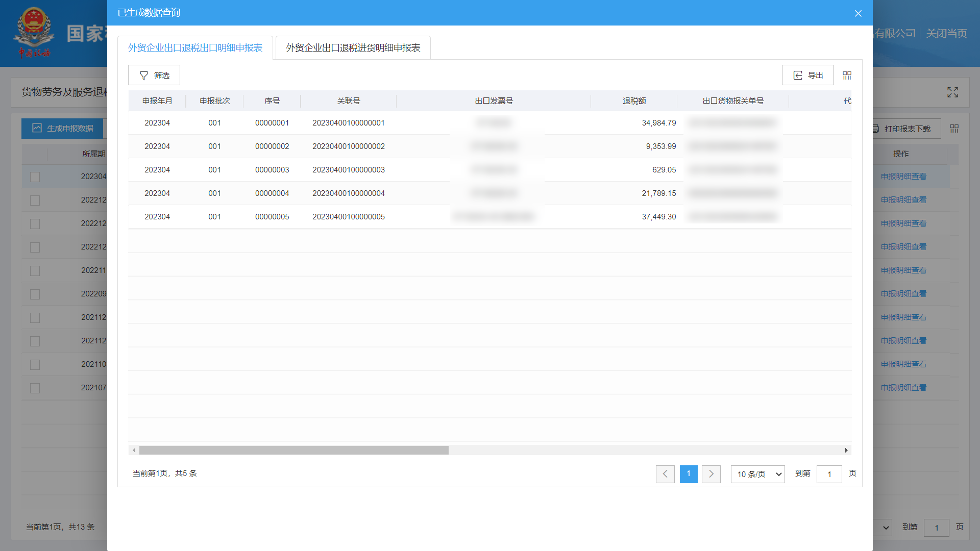The height and width of the screenshot is (551, 980).
Task: Click the 关闭当页 link
Action: point(946,34)
